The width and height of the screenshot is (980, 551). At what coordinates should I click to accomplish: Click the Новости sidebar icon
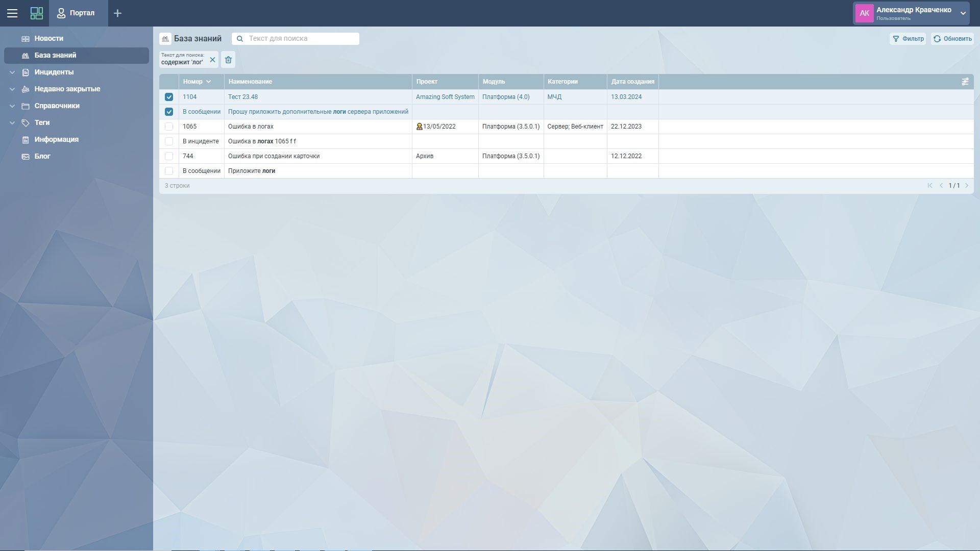point(26,39)
